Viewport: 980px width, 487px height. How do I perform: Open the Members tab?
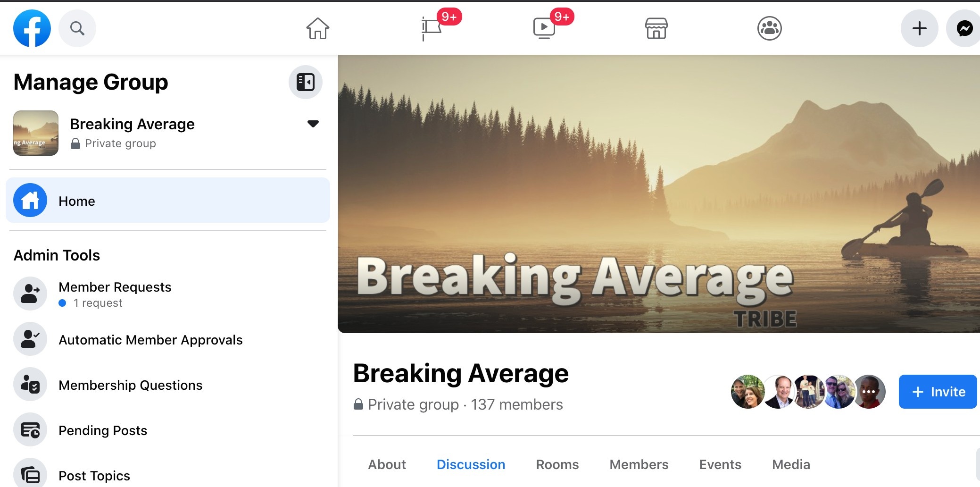[x=639, y=464]
